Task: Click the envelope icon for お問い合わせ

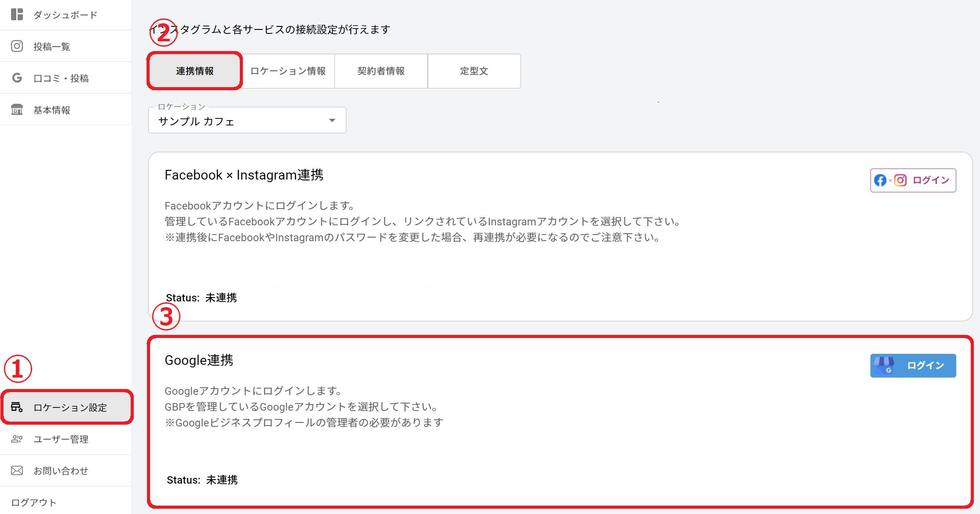Action: (17, 470)
